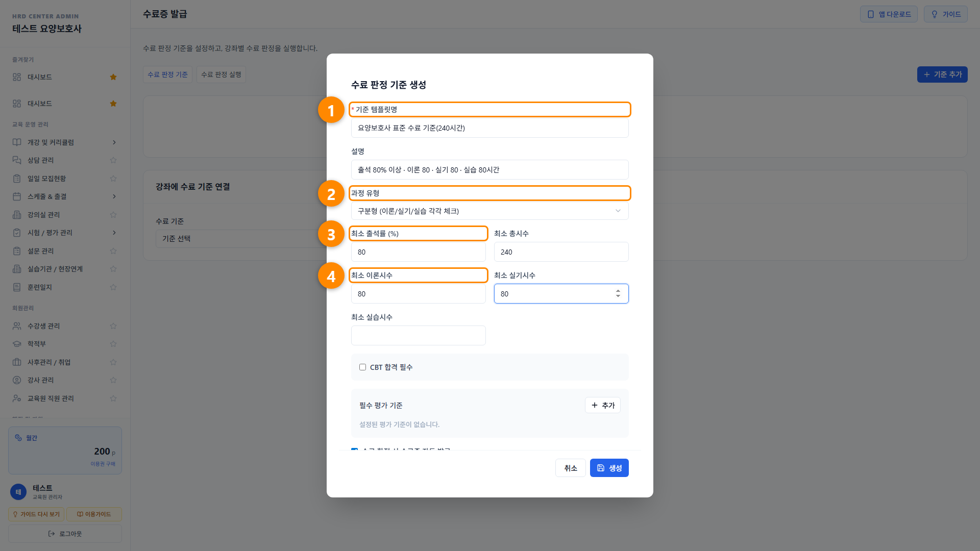
Task: Click the save icon in 생성 button
Action: point(601,468)
